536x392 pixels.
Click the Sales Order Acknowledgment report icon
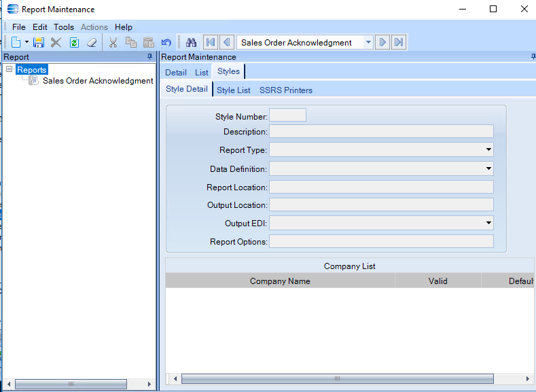pyautogui.click(x=33, y=81)
